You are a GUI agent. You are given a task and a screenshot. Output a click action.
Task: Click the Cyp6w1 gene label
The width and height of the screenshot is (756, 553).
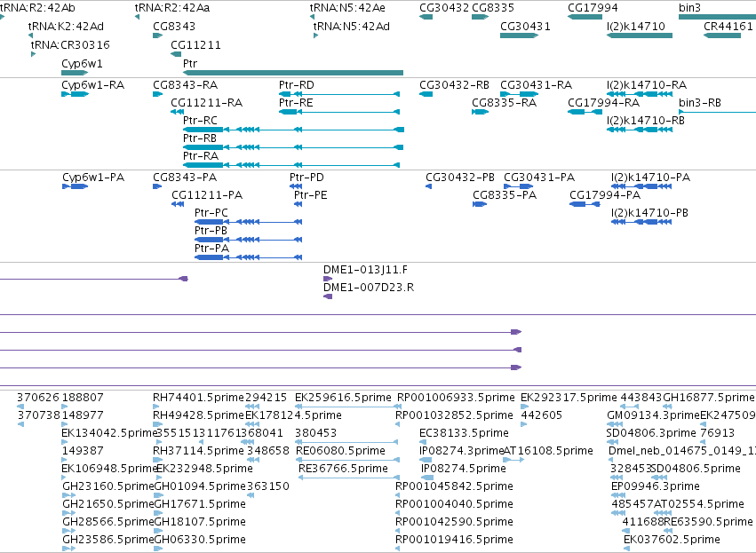[x=82, y=64]
